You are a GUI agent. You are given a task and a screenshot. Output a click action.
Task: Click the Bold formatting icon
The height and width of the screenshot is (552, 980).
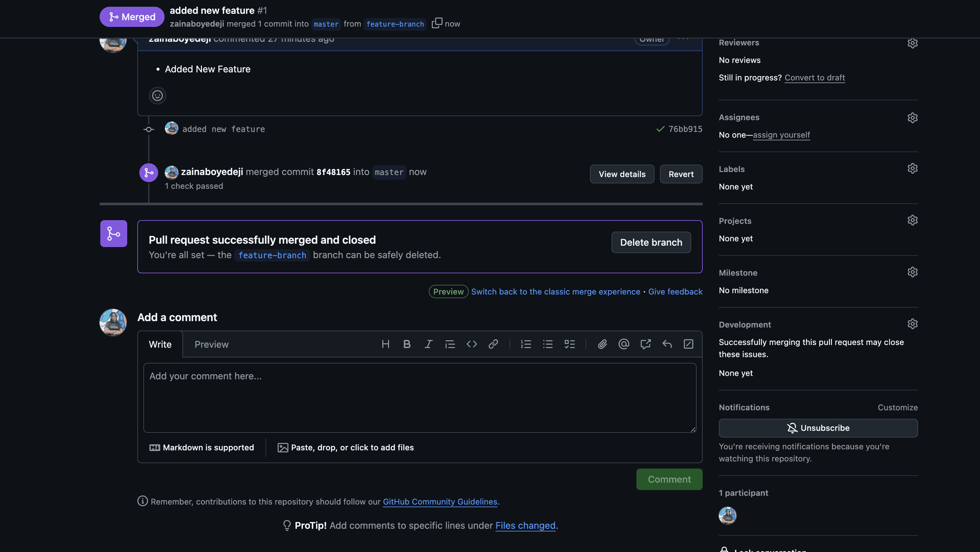point(407,344)
